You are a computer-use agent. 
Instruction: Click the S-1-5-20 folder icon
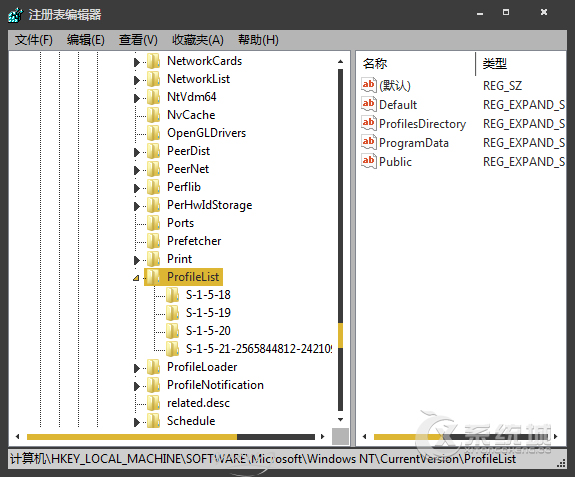(x=172, y=331)
